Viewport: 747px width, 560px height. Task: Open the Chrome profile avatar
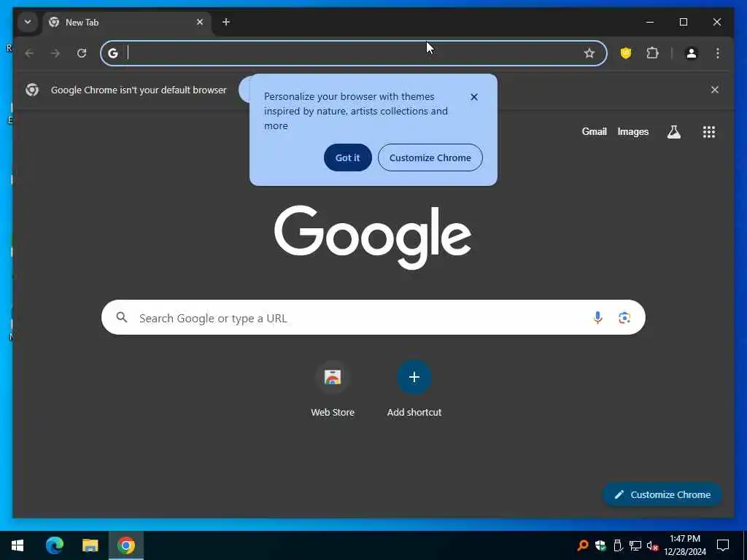692,53
